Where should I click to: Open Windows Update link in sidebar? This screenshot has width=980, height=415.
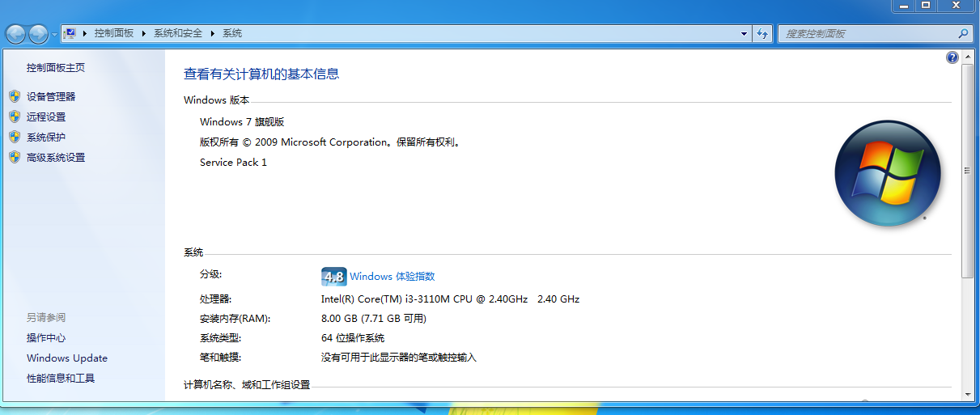[67, 358]
